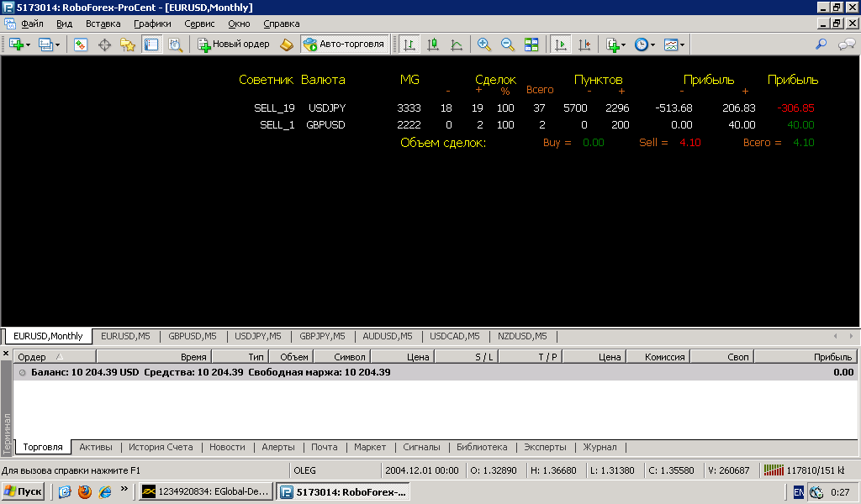Open the Новости terminal tab
Screen dimensions: 861x504
coord(227,447)
